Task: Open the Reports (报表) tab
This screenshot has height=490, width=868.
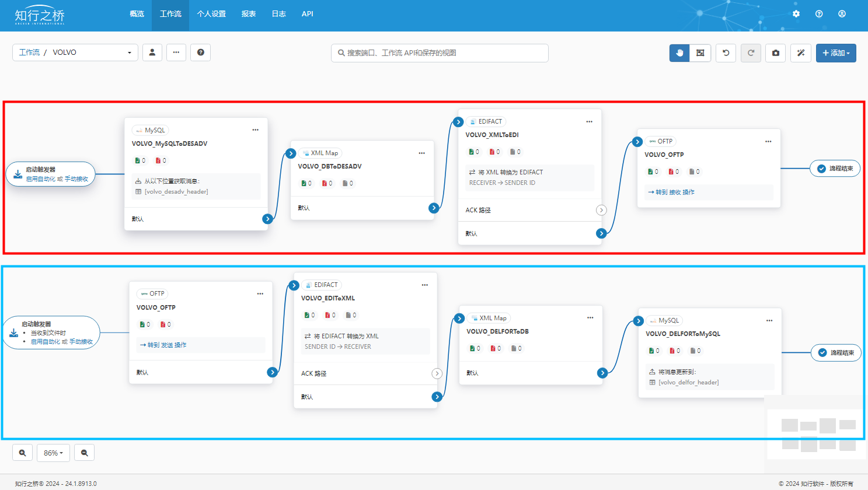Action: 249,14
